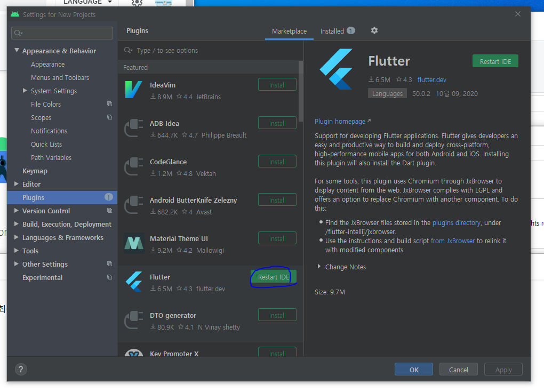The width and height of the screenshot is (544, 392).
Task: Click the Plugins update badge in sidebar
Action: (x=109, y=197)
